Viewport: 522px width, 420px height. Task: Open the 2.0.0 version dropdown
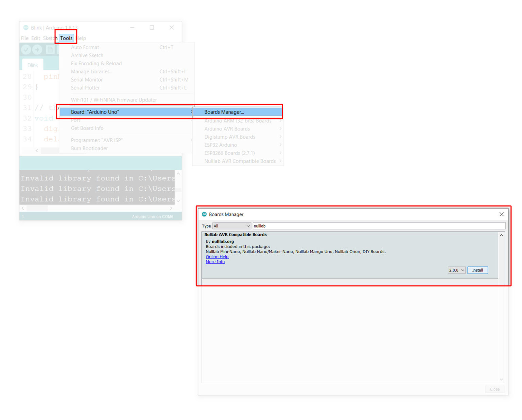[x=456, y=270]
